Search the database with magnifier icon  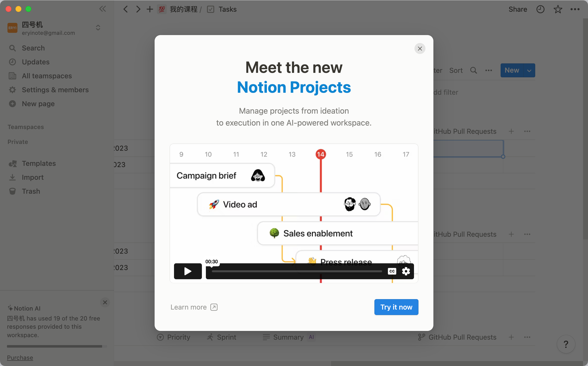(x=473, y=70)
